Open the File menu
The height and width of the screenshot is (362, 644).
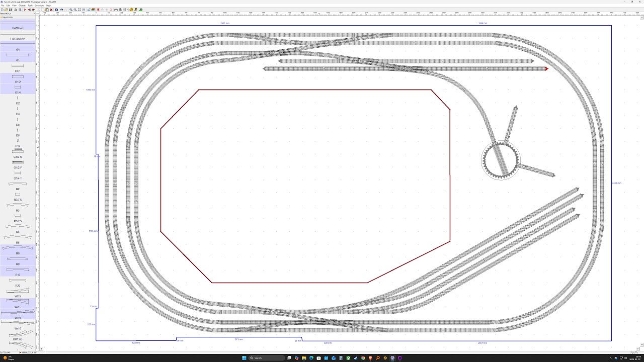pos(3,6)
